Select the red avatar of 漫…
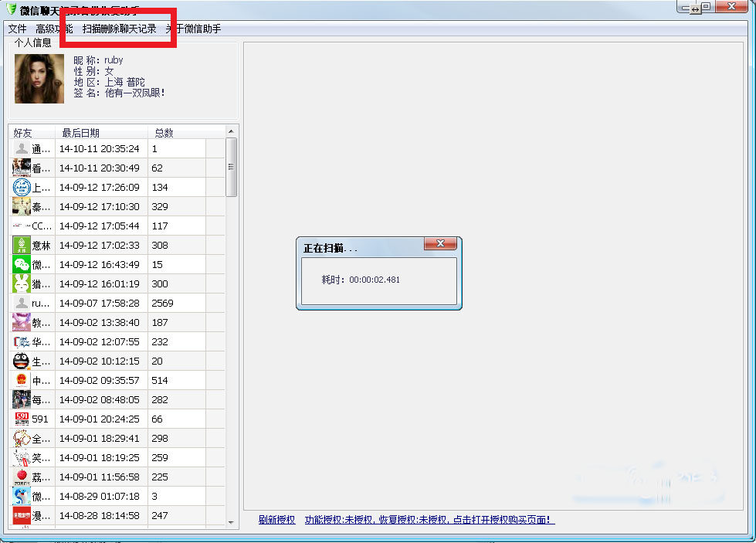 point(21,515)
